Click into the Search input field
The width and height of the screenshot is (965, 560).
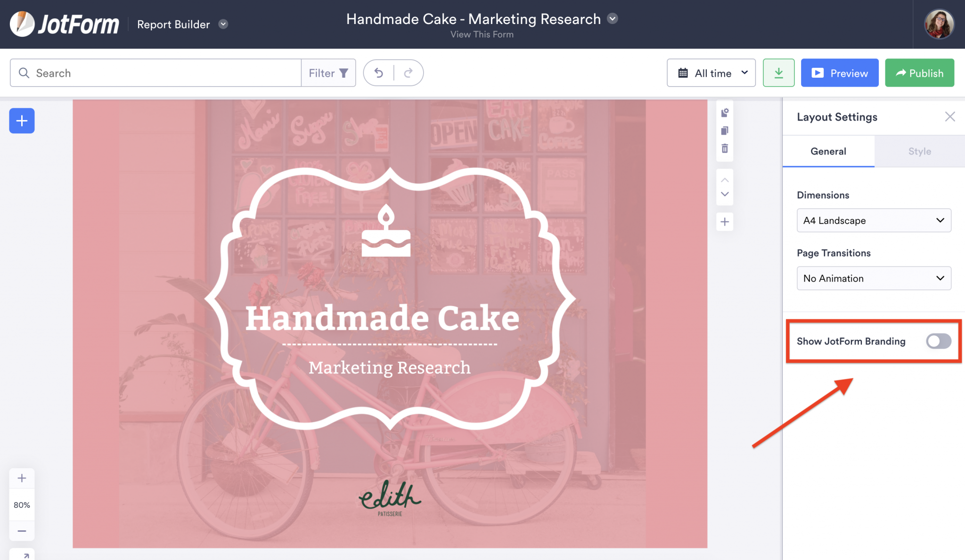click(x=160, y=73)
